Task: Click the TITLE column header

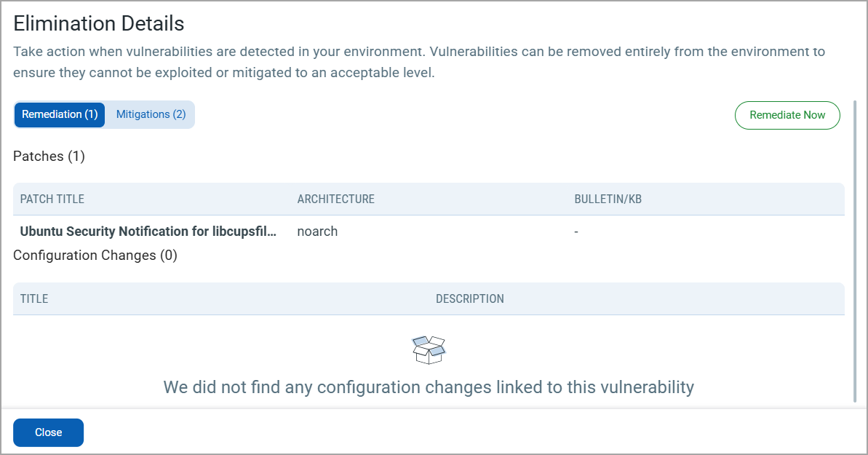Action: tap(34, 298)
